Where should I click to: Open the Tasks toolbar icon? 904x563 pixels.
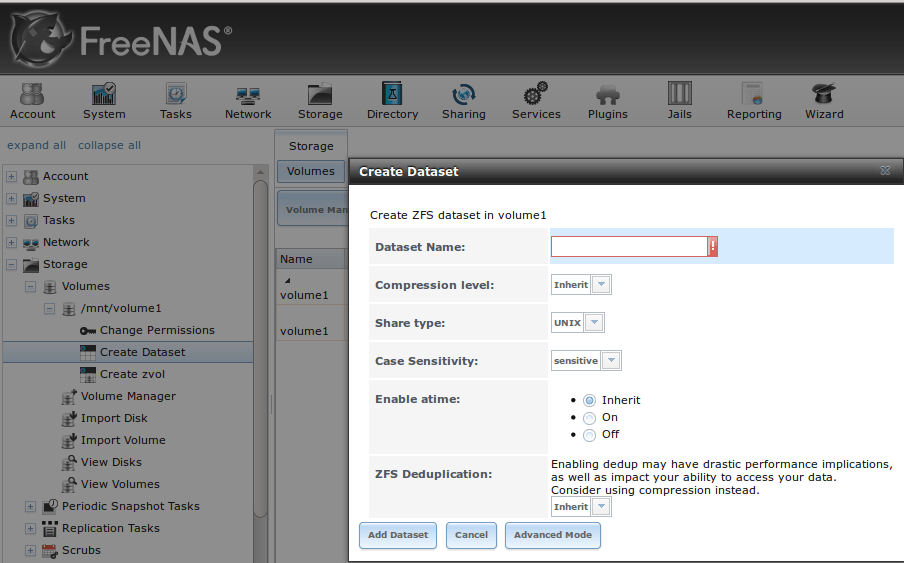coord(176,94)
